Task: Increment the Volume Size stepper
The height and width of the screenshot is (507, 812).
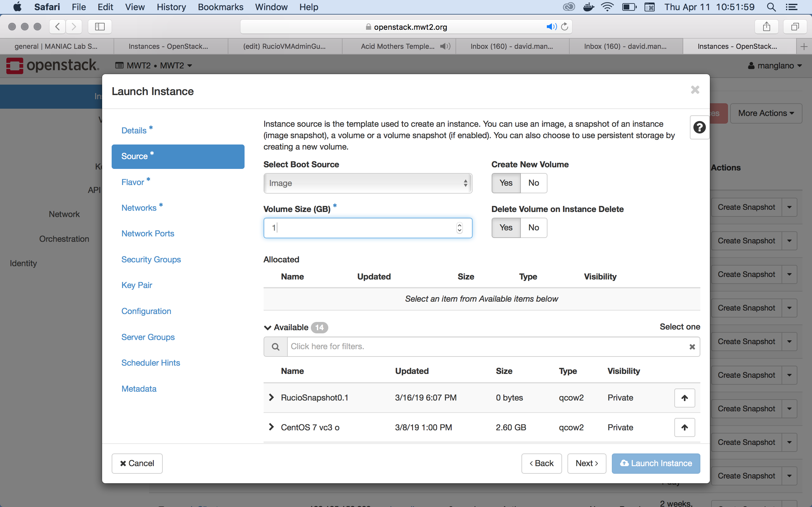Action: point(460,225)
